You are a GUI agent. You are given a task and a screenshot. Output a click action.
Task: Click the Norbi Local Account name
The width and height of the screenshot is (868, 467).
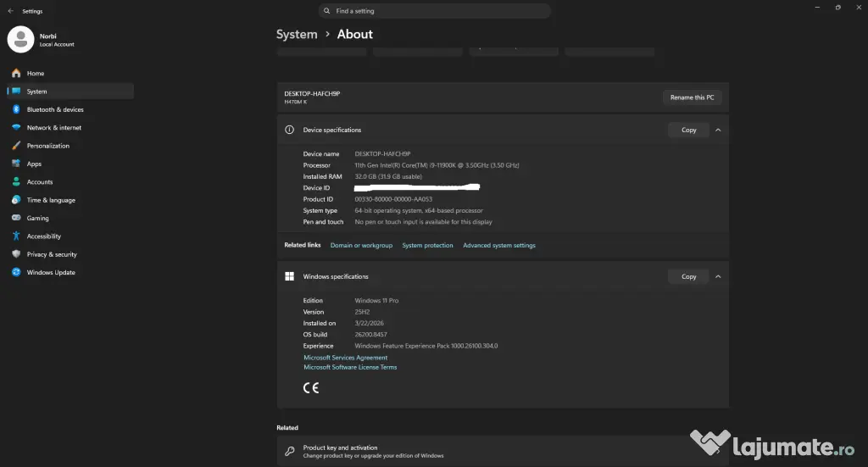57,40
